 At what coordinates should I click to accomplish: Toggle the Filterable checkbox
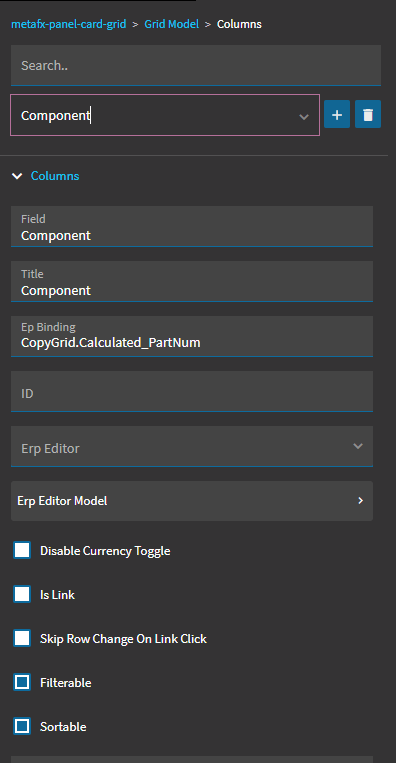coord(22,682)
